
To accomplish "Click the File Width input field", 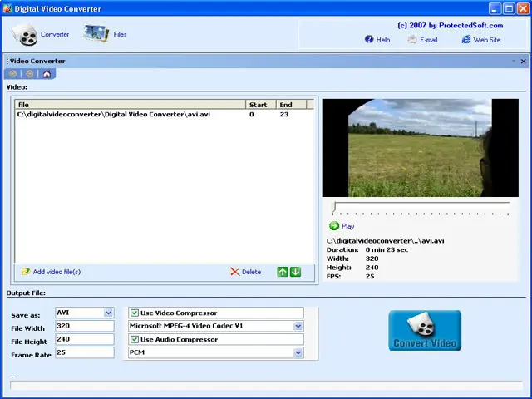I will pyautogui.click(x=84, y=326).
